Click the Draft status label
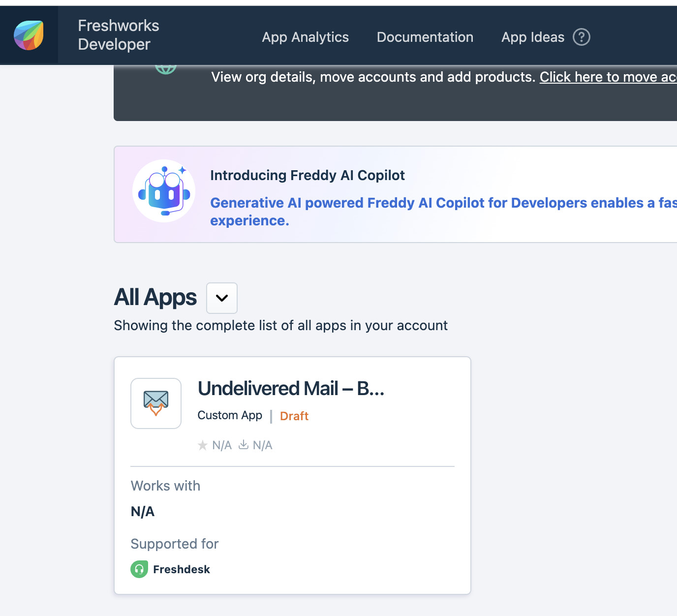 [294, 416]
